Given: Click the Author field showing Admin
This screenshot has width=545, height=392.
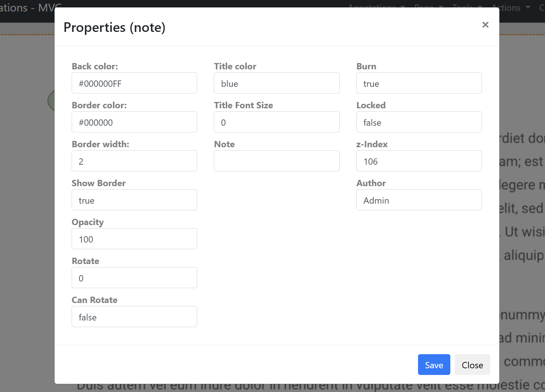Looking at the screenshot, I should pyautogui.click(x=419, y=200).
